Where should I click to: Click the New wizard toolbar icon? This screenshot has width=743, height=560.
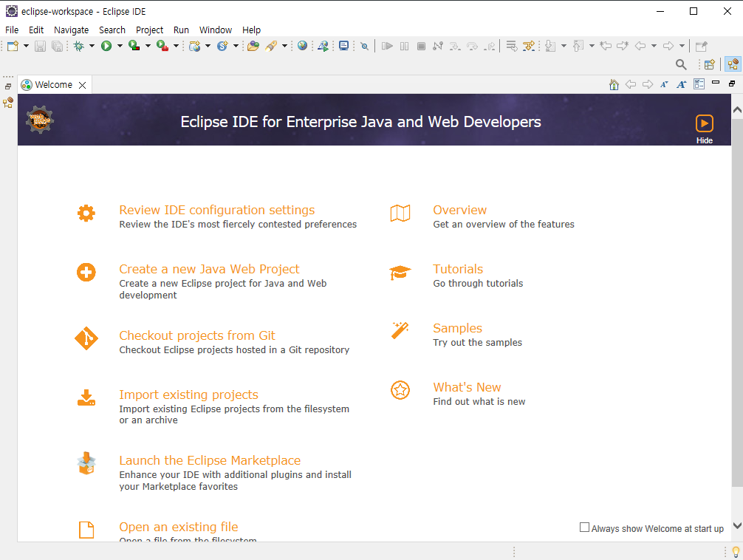(x=13, y=46)
